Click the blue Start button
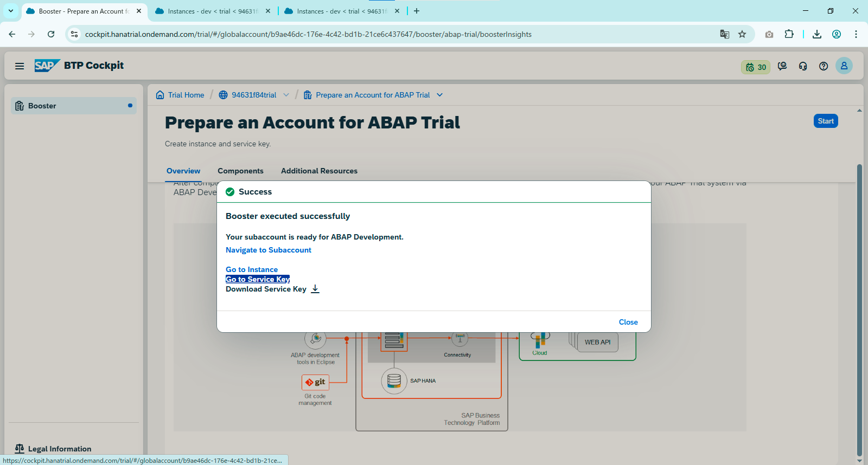 (x=826, y=121)
